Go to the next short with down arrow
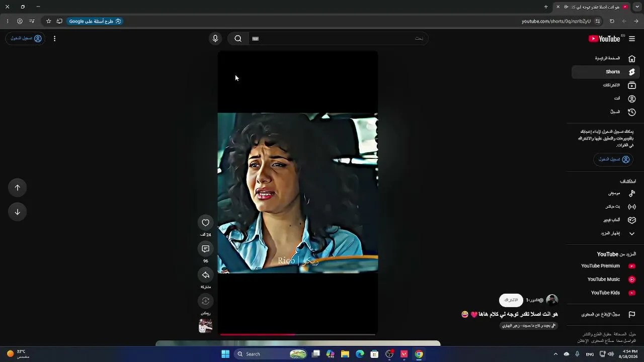Image resolution: width=644 pixels, height=362 pixels. (x=18, y=212)
